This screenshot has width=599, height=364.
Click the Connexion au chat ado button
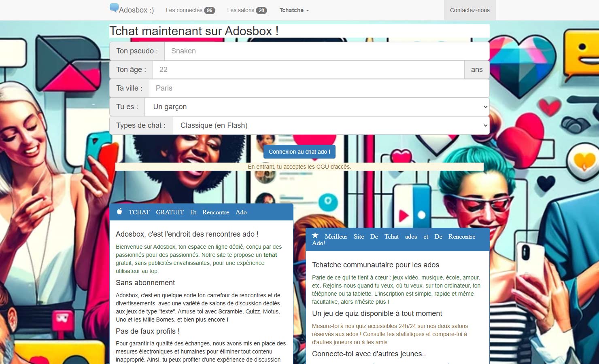click(299, 152)
